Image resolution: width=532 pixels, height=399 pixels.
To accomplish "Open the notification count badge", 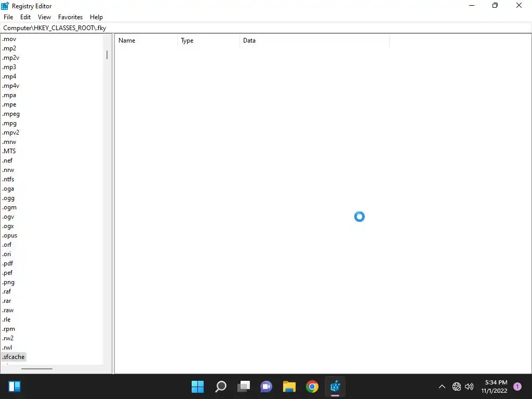I will click(x=517, y=386).
